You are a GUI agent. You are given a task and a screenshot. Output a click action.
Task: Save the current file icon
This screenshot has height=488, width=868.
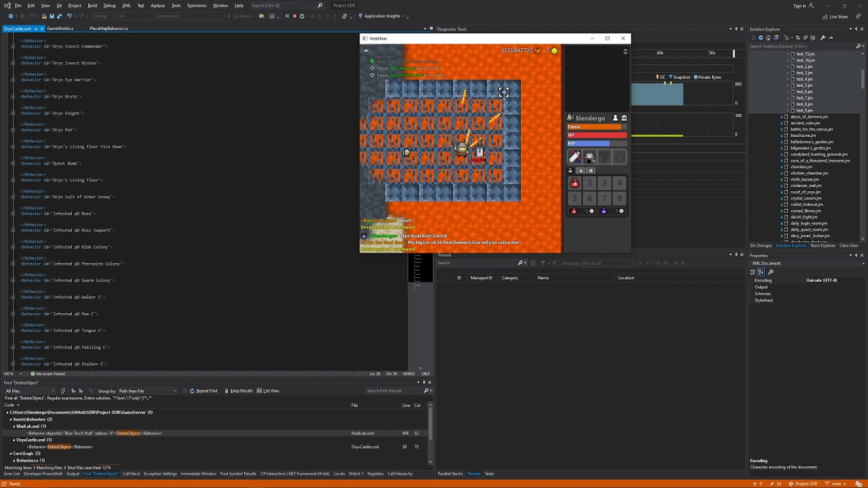tap(52, 16)
